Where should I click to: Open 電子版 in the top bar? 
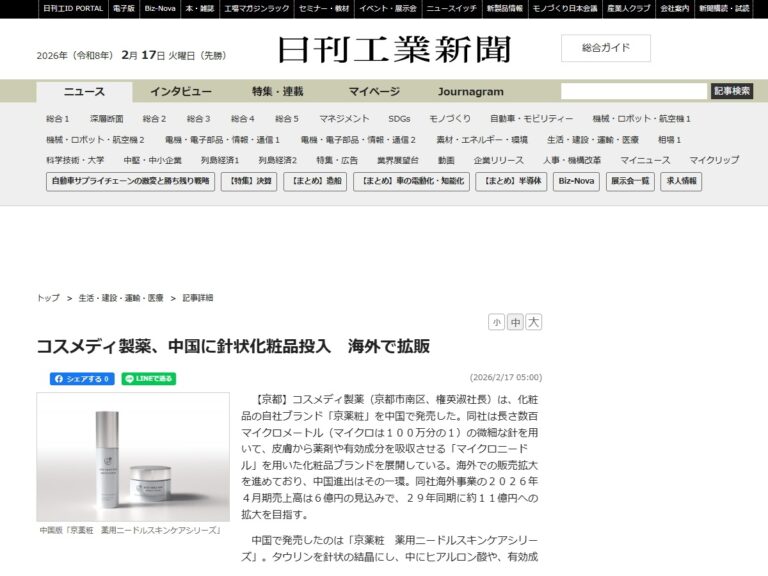click(x=123, y=8)
